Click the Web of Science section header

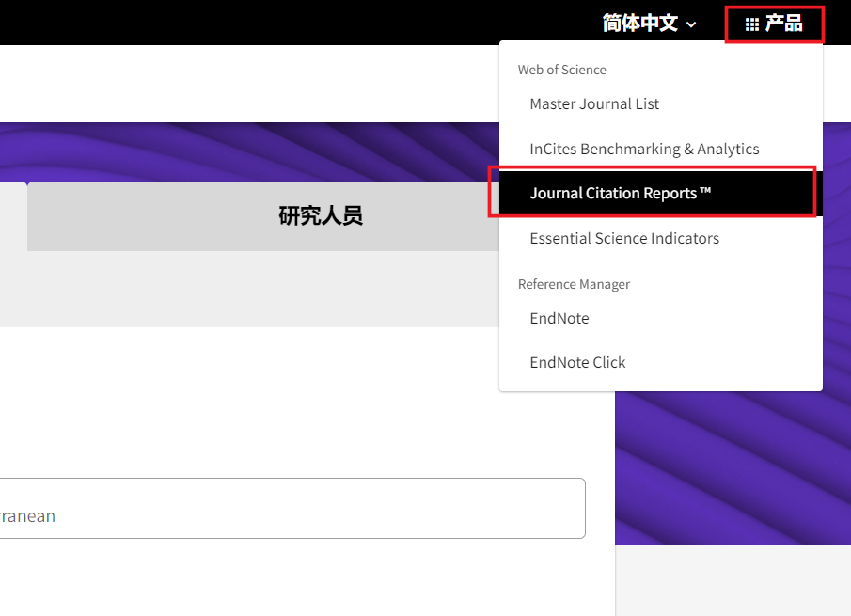click(x=561, y=70)
